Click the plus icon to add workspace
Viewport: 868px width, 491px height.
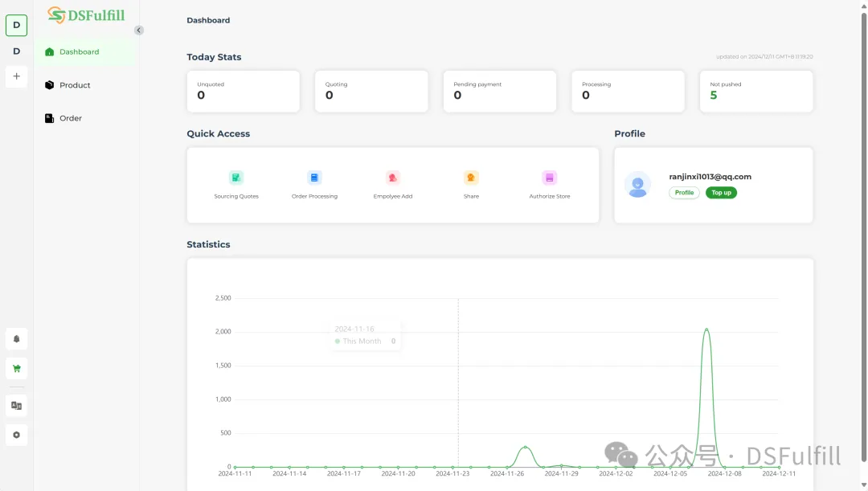click(16, 76)
